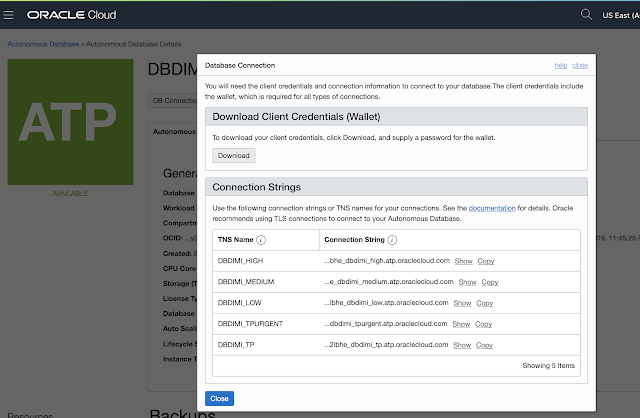This screenshot has height=418, width=640.
Task: Select the DBDIMI_HIGH TNS name
Action: click(x=240, y=261)
